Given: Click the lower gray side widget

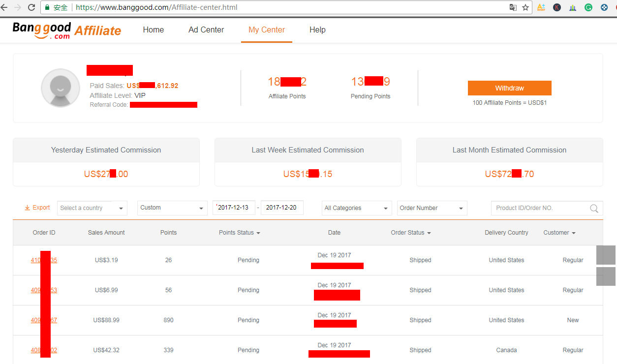Looking at the screenshot, I should point(606,276).
